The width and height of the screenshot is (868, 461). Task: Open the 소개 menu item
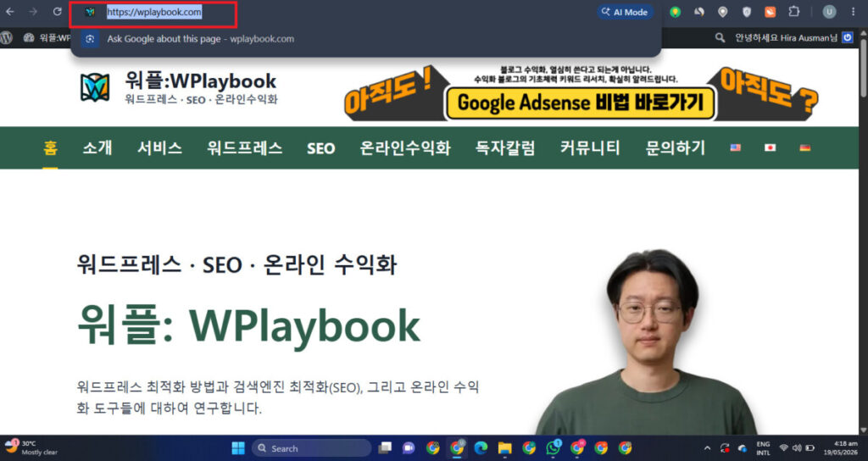[x=97, y=147]
